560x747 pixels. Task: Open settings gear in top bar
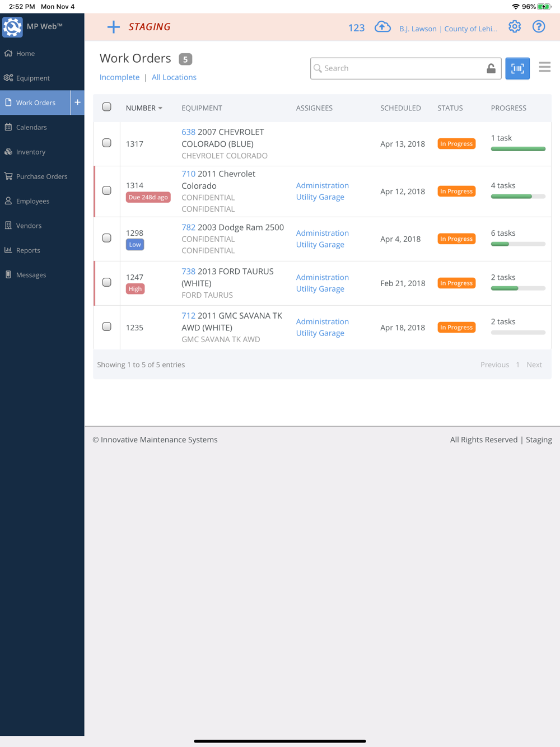(x=515, y=26)
